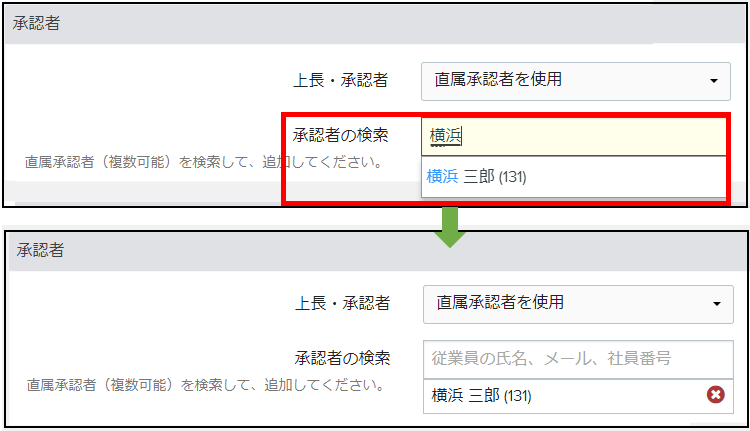The height and width of the screenshot is (431, 750).
Task: Click the blue highlighted 横浜 in the suggestion
Action: [442, 177]
